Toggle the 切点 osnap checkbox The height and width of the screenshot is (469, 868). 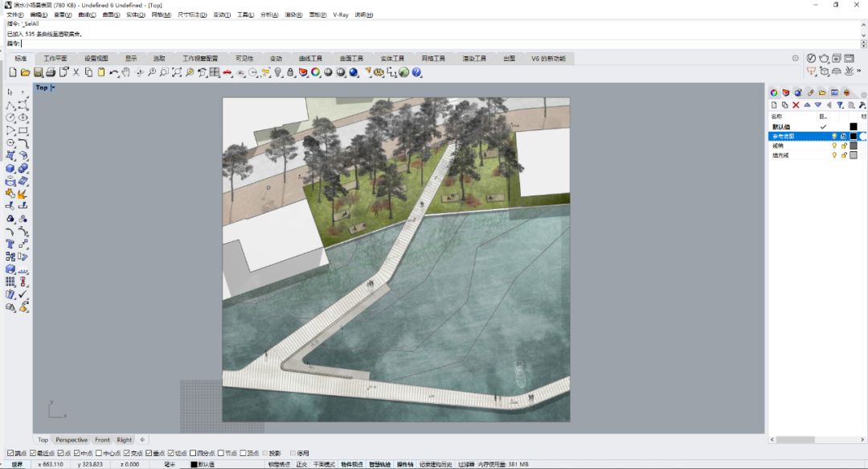(171, 454)
